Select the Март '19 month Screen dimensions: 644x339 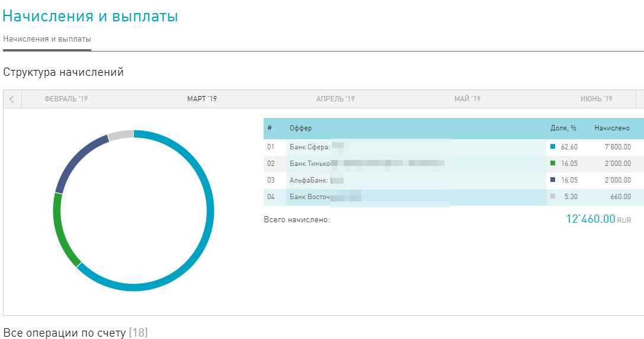pyautogui.click(x=202, y=99)
